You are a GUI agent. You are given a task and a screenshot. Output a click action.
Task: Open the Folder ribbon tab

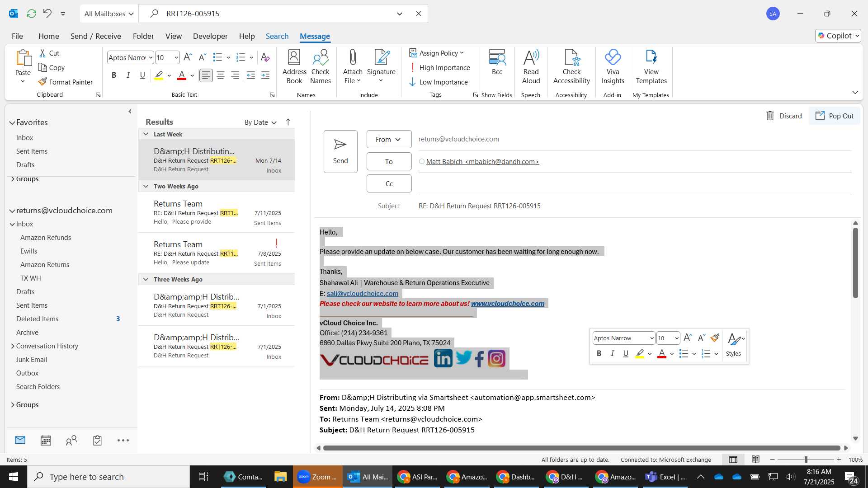[x=143, y=36]
